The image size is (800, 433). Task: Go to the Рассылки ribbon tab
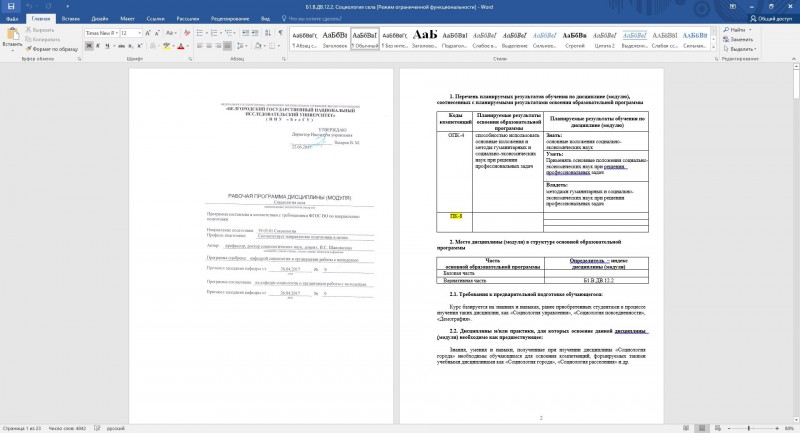pyautogui.click(x=188, y=19)
